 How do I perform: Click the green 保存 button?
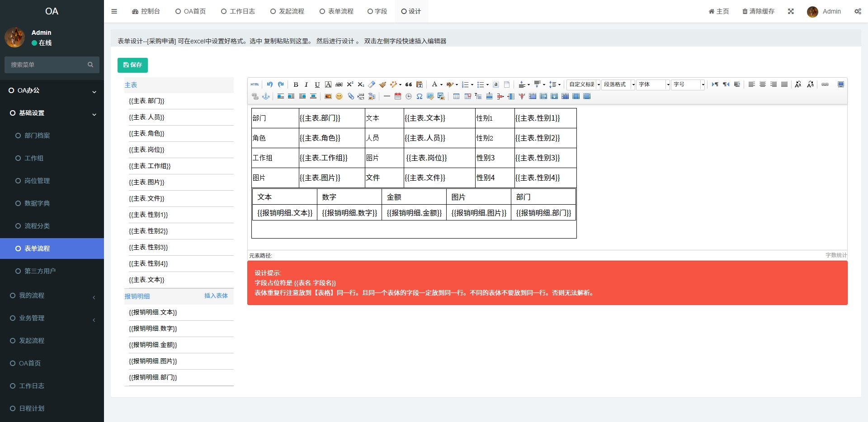pos(132,65)
